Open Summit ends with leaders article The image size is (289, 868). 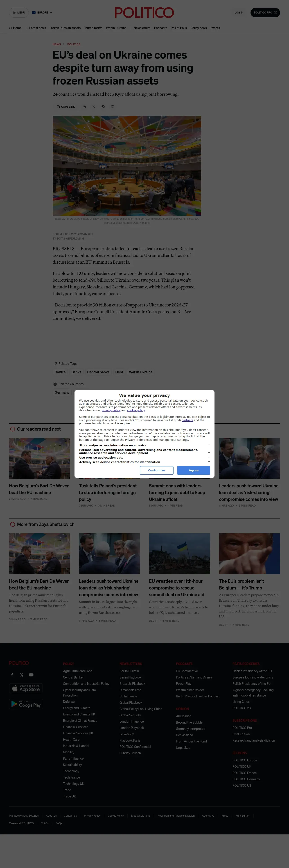[x=177, y=492]
